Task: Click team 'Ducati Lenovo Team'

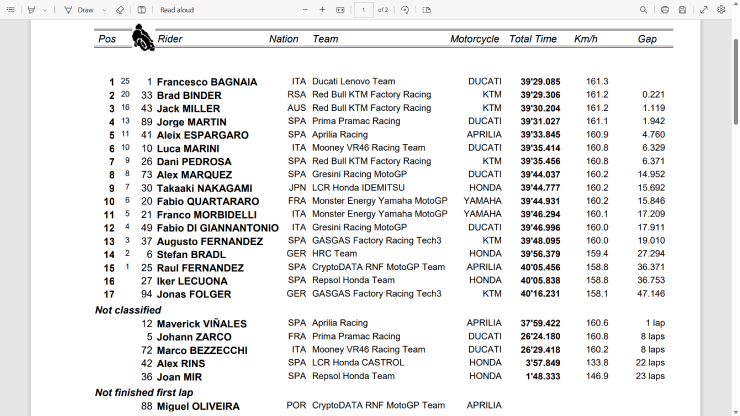Action: [x=353, y=81]
